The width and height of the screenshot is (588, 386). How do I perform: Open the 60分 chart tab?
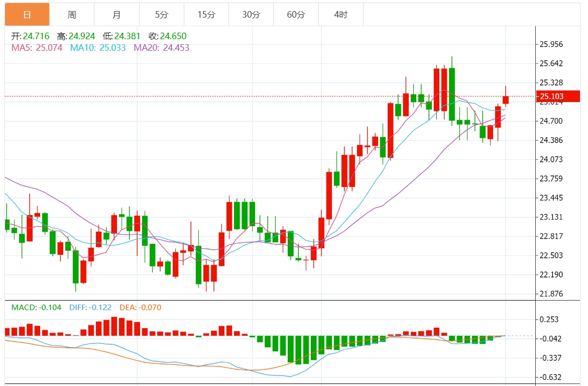[296, 15]
